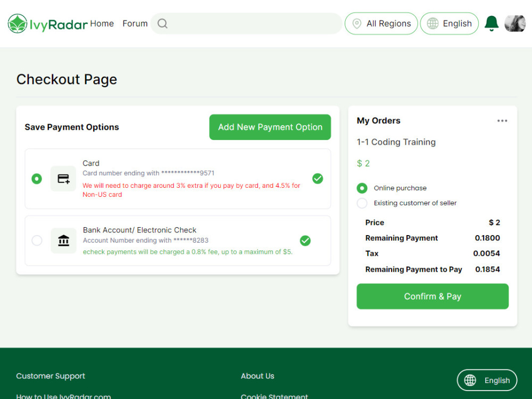532x399 pixels.
Task: Open the user profile avatar
Action: tap(514, 24)
